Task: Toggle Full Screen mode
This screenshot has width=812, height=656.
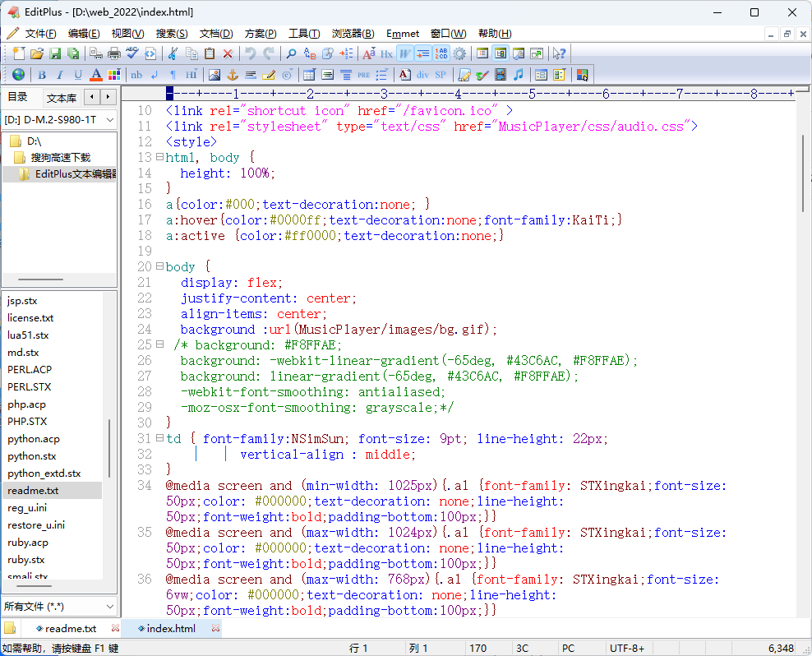Action: pos(537,53)
